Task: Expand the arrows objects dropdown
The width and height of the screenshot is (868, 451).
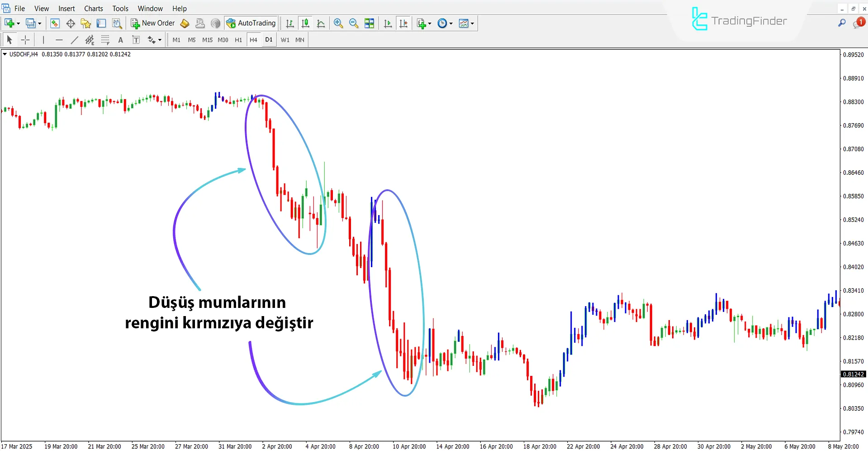Action: pos(160,40)
